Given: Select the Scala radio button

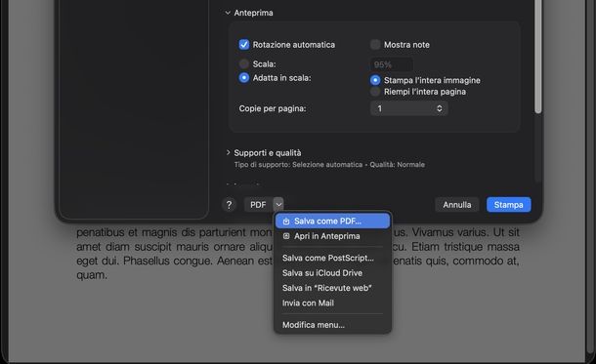Looking at the screenshot, I should 244,63.
